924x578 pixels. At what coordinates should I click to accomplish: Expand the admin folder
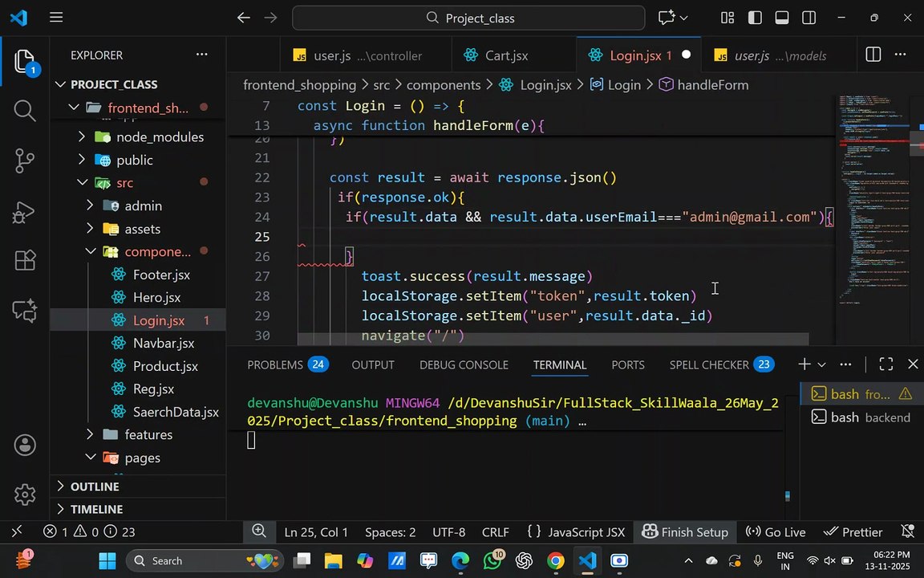point(139,206)
